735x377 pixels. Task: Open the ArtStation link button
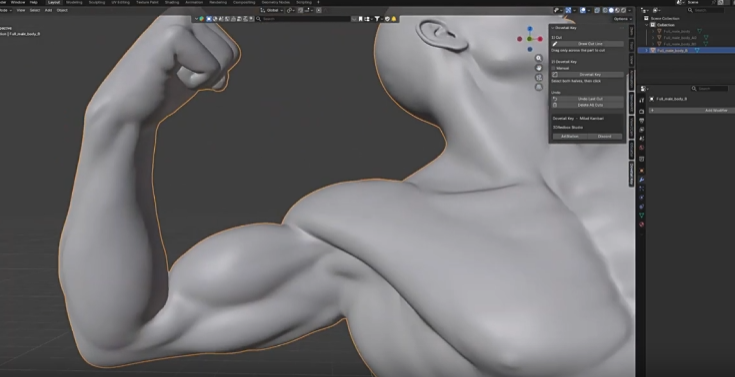[569, 136]
